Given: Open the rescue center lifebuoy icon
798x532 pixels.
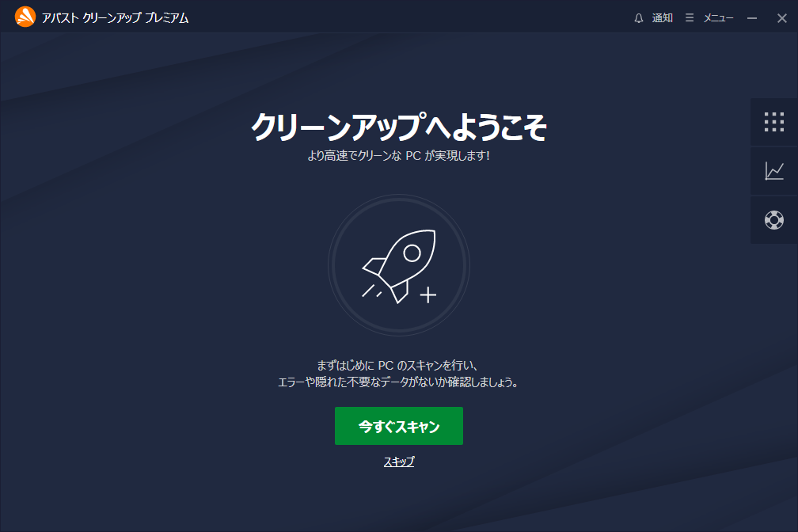Looking at the screenshot, I should (x=773, y=220).
